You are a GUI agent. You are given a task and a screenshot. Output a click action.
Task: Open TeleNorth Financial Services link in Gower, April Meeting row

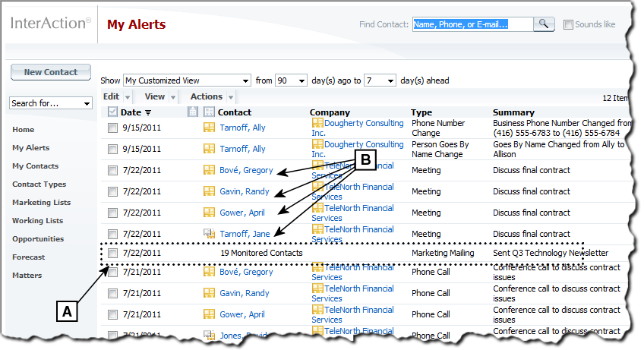pyautogui.click(x=353, y=213)
